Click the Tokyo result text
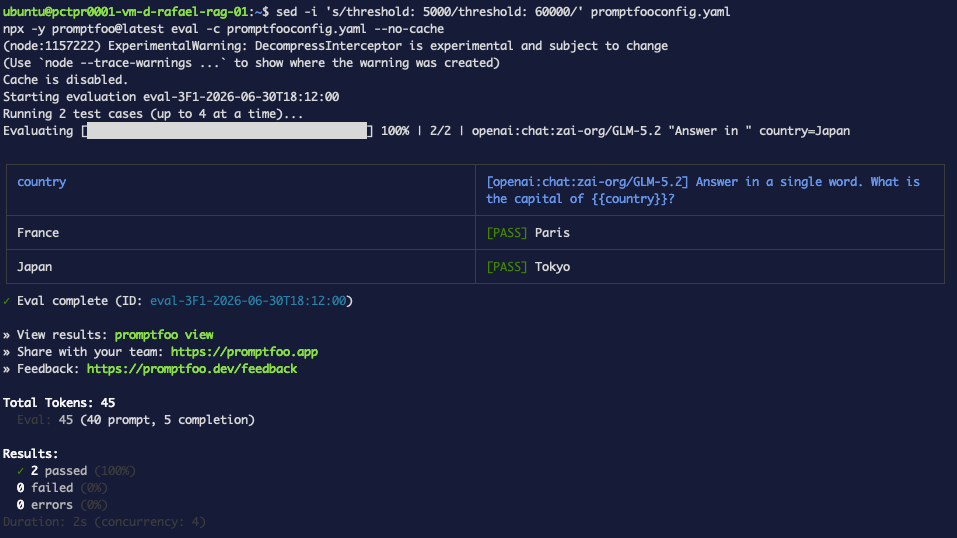957x538 pixels. click(552, 267)
